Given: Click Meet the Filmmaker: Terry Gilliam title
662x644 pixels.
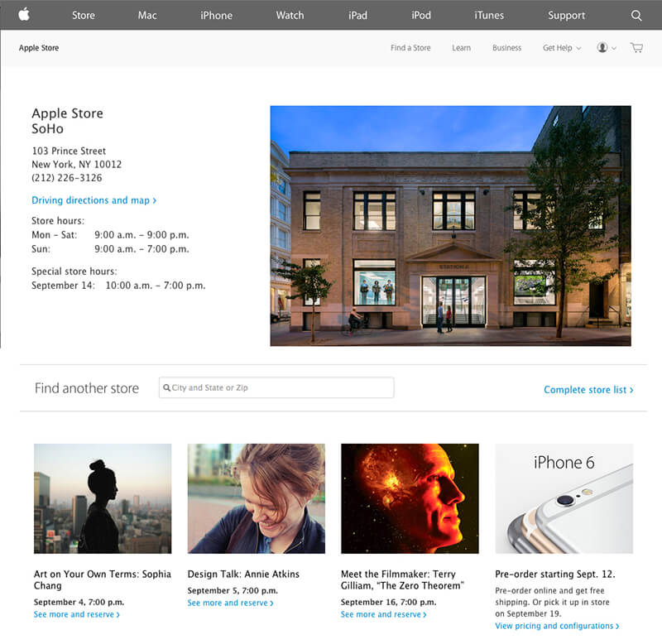Looking at the screenshot, I should tap(402, 579).
